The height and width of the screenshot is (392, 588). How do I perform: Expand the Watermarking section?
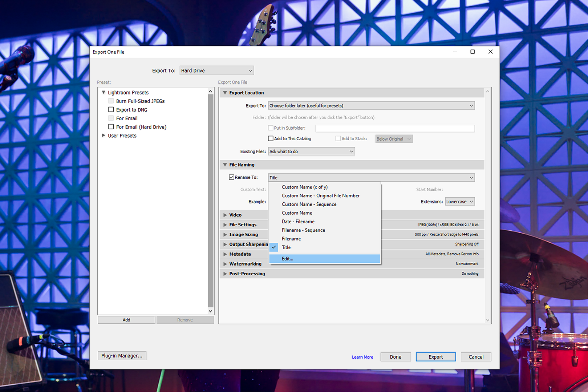point(225,264)
